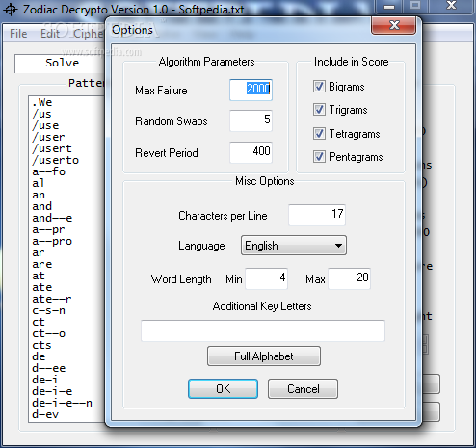The height and width of the screenshot is (448, 476).
Task: Select pattern 'an' in the list
Action: pyautogui.click(x=39, y=195)
